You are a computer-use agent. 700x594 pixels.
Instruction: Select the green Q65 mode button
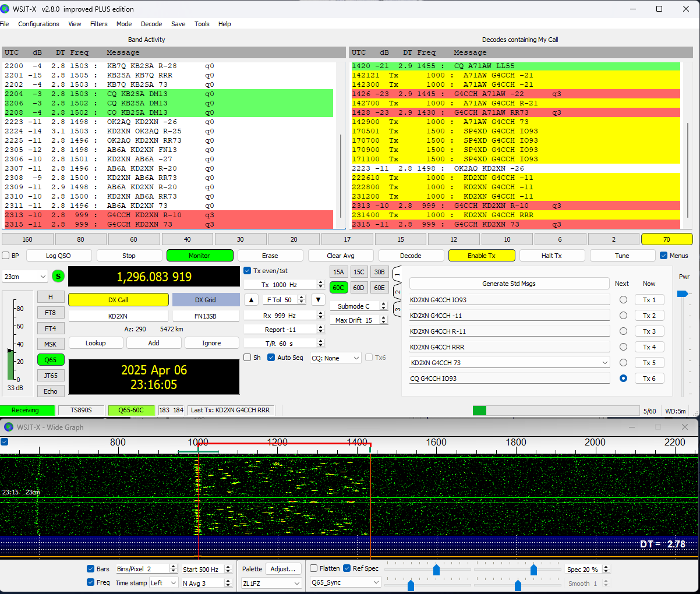[x=51, y=360]
